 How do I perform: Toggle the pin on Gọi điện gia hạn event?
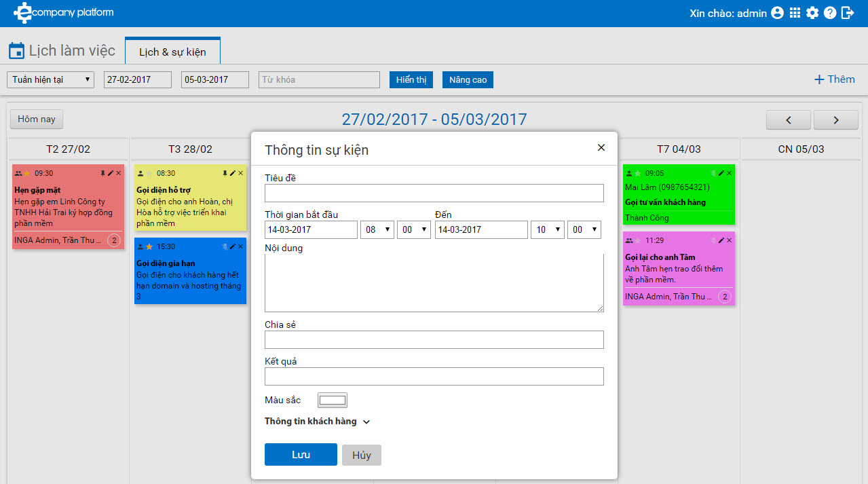tap(225, 246)
